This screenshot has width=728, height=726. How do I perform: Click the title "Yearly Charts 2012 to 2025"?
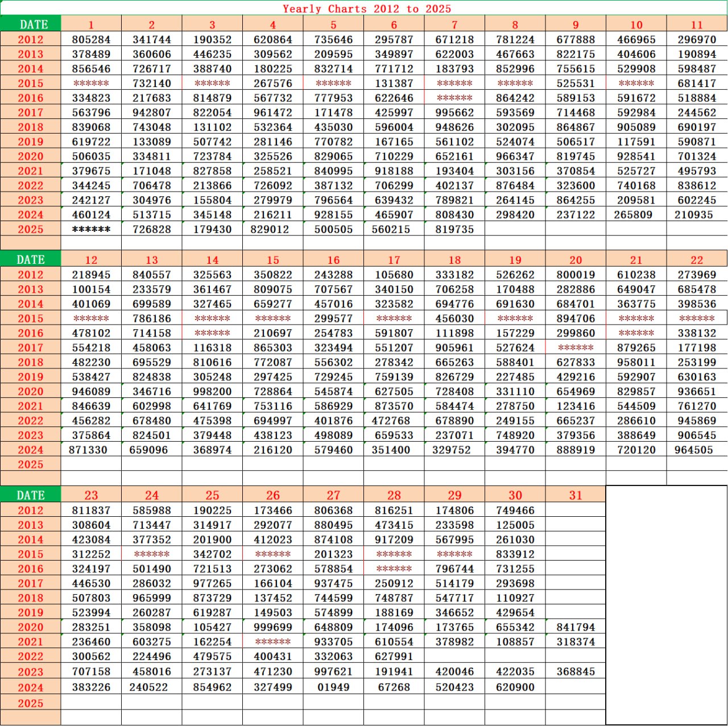click(x=367, y=9)
